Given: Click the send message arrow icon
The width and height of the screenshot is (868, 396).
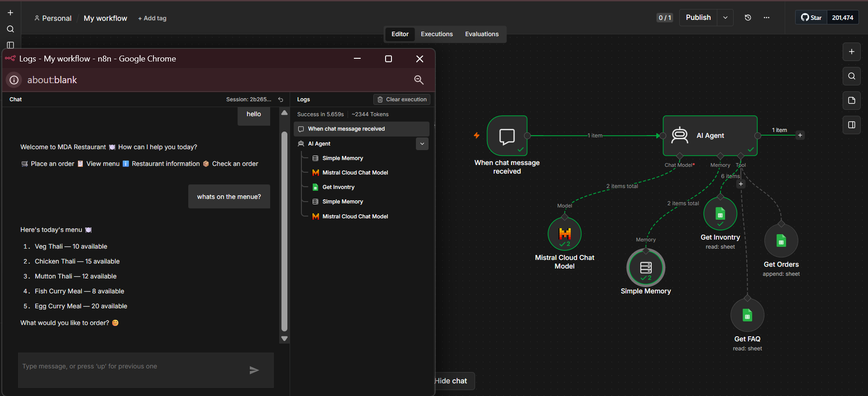Looking at the screenshot, I should (254, 370).
